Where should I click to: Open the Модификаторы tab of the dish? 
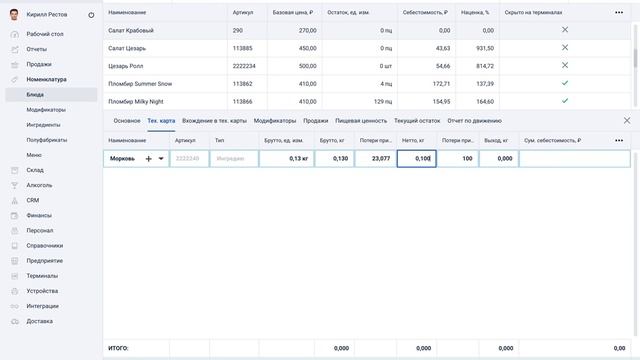coord(275,121)
